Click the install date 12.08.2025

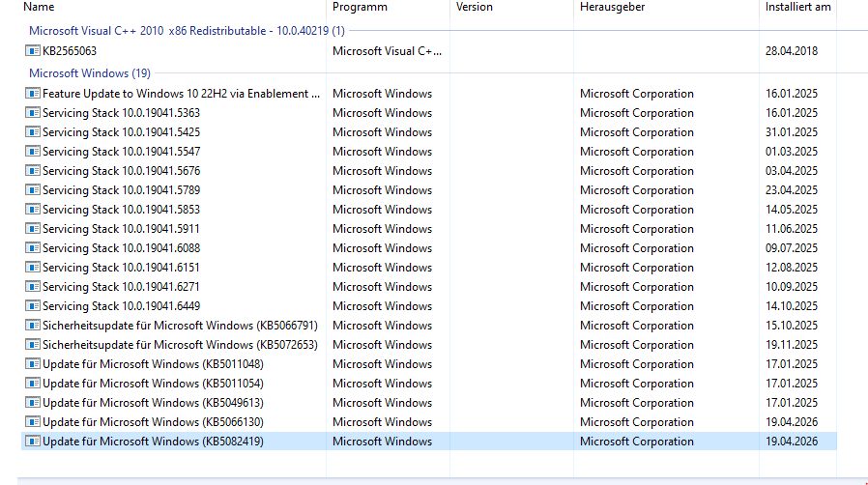[x=792, y=268]
